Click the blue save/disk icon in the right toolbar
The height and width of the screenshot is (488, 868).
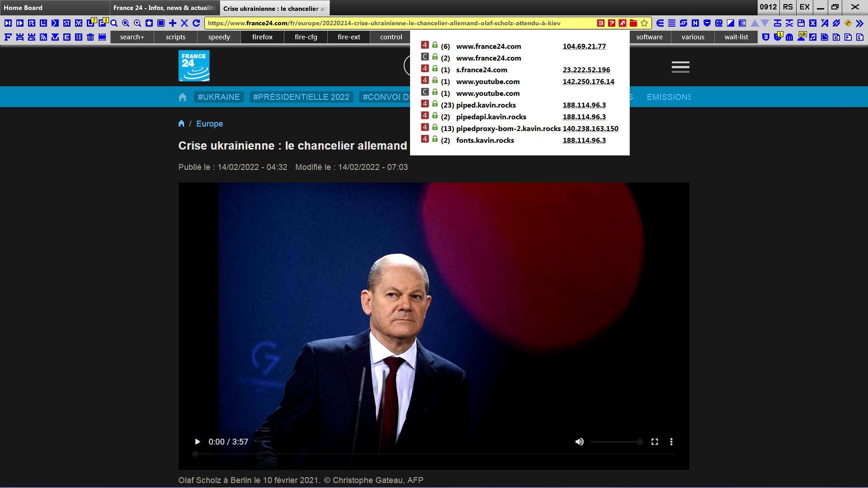[801, 23]
